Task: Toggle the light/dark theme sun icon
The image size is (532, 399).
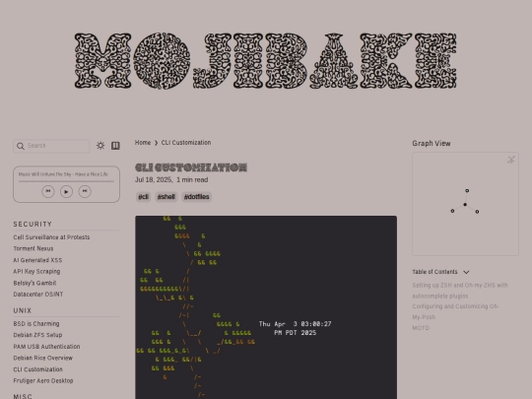Action: point(100,146)
